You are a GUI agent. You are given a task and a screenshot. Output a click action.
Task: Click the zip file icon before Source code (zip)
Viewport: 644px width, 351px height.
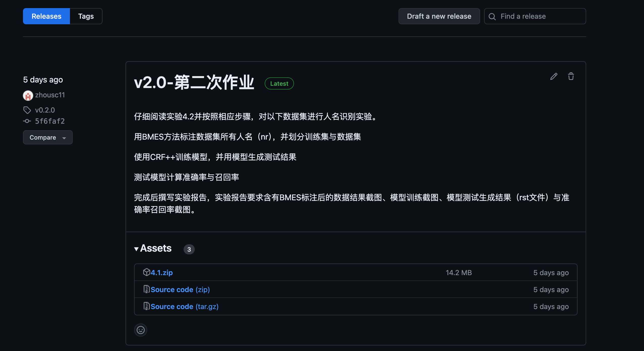(x=146, y=289)
